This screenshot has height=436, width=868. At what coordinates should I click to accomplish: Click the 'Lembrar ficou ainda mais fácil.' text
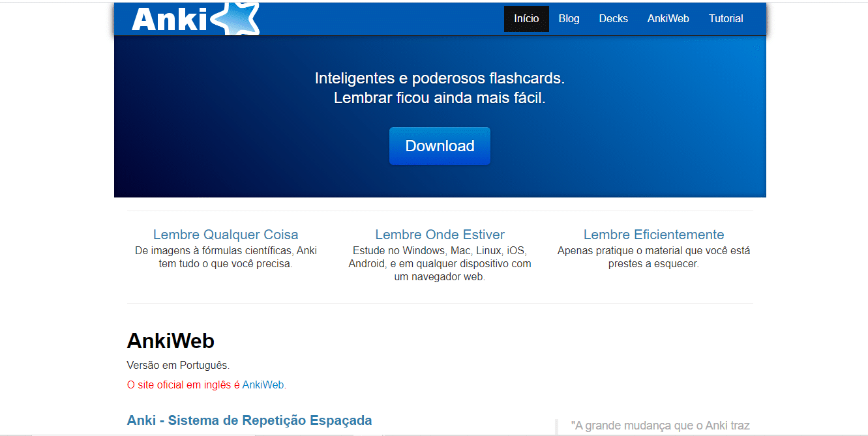click(x=440, y=98)
